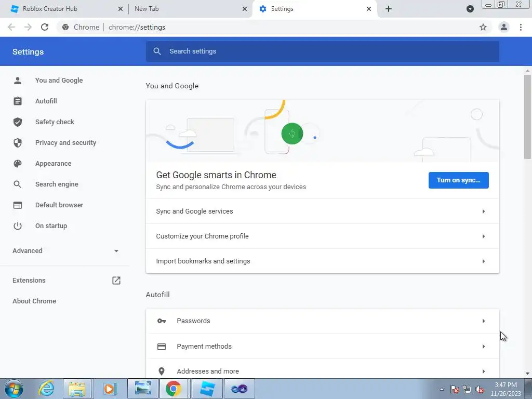This screenshot has height=399, width=532.
Task: Click the vertical scrollbar thumb
Action: coord(527,117)
